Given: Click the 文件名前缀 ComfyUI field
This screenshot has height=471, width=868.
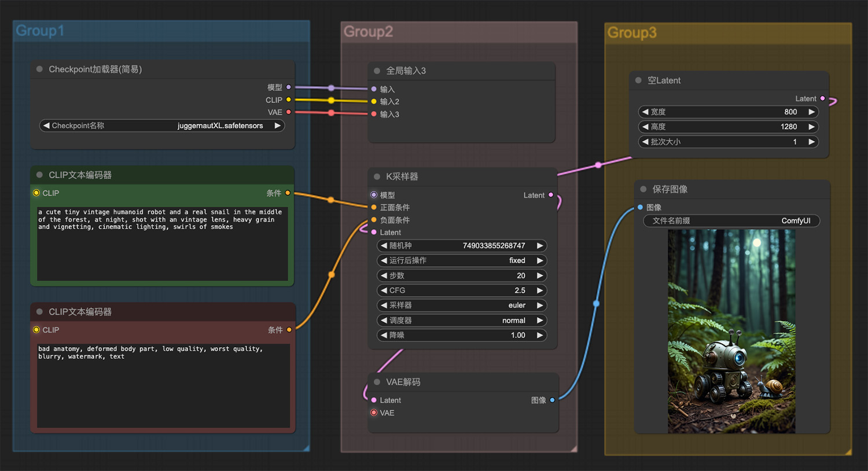Looking at the screenshot, I should 731,220.
